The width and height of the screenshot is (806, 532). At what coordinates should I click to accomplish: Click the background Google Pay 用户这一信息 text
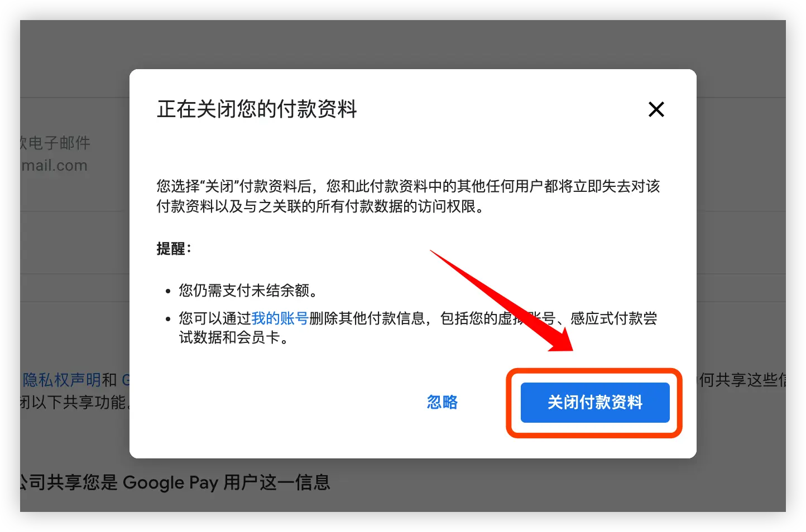[x=226, y=482]
